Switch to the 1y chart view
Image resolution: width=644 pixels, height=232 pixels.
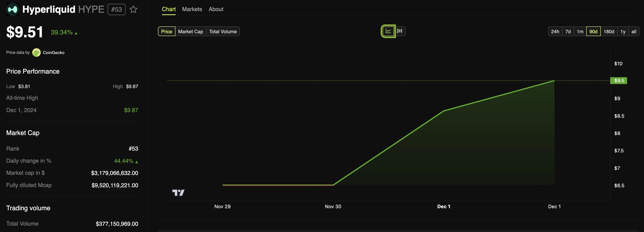coord(623,31)
